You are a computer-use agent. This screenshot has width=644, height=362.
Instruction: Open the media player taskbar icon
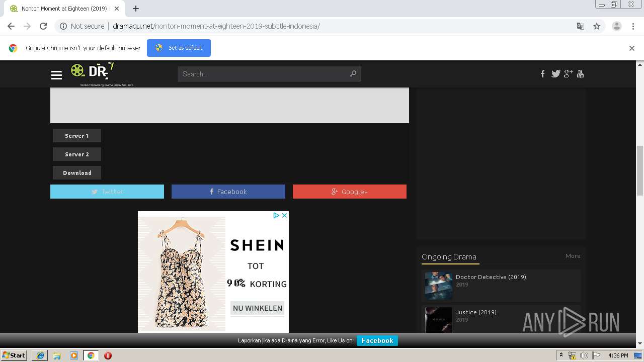(74, 355)
